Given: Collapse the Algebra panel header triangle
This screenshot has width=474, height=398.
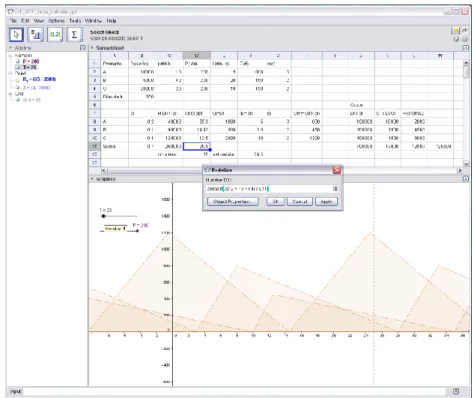Looking at the screenshot, I should click(10, 48).
